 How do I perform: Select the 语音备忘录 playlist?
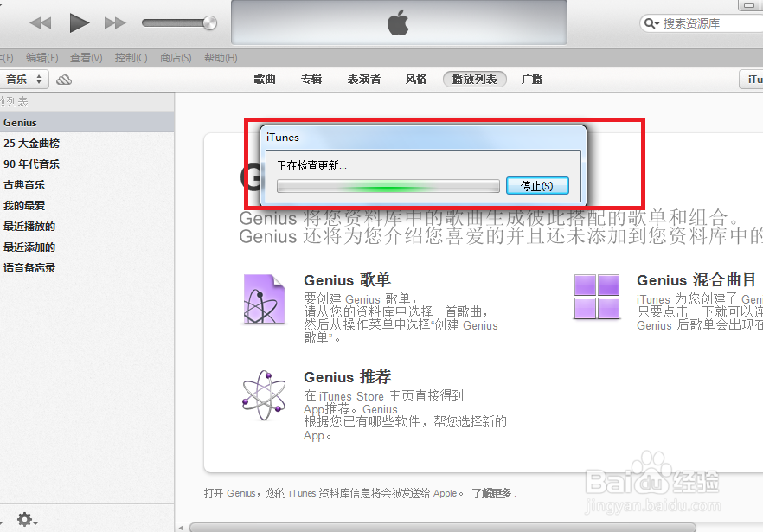click(x=87, y=267)
